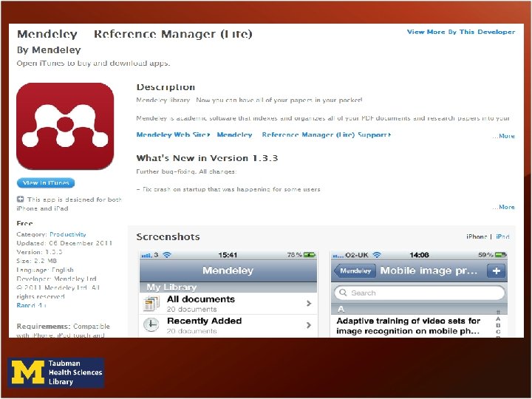Click the Wi-Fi icon in 15:41 status bar
Viewport: 532px width, 399px height.
[166, 254]
